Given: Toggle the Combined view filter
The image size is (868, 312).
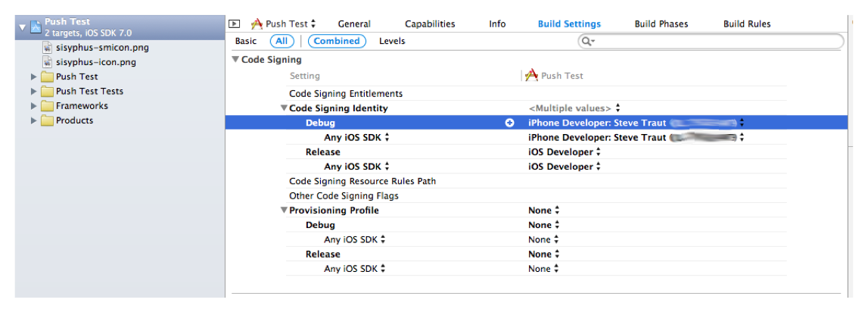Looking at the screenshot, I should [x=336, y=41].
